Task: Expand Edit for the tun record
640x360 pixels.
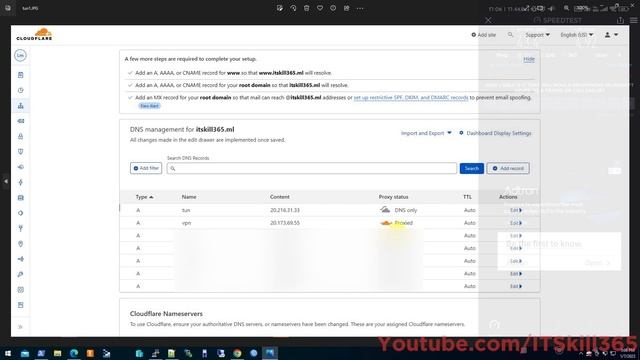Action: tap(516, 210)
